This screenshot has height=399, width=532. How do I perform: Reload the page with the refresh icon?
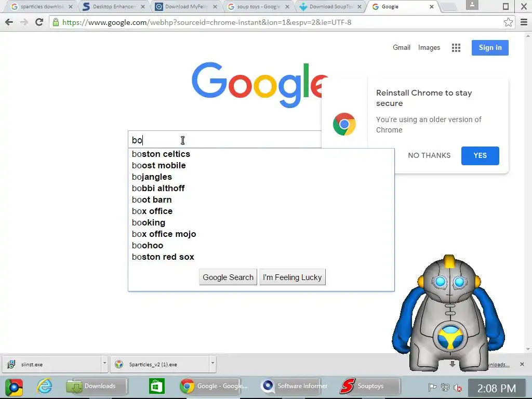click(x=39, y=22)
